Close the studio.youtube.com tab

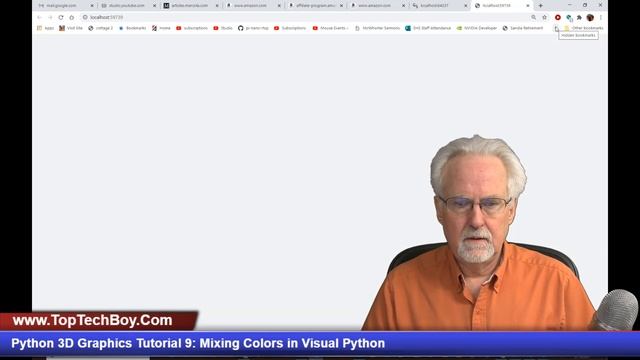pyautogui.click(x=154, y=6)
